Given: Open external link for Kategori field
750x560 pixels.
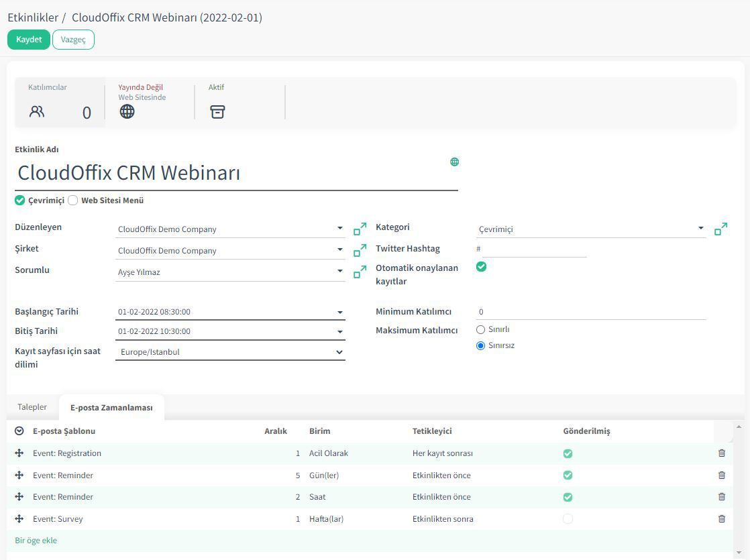Looking at the screenshot, I should coord(721,229).
